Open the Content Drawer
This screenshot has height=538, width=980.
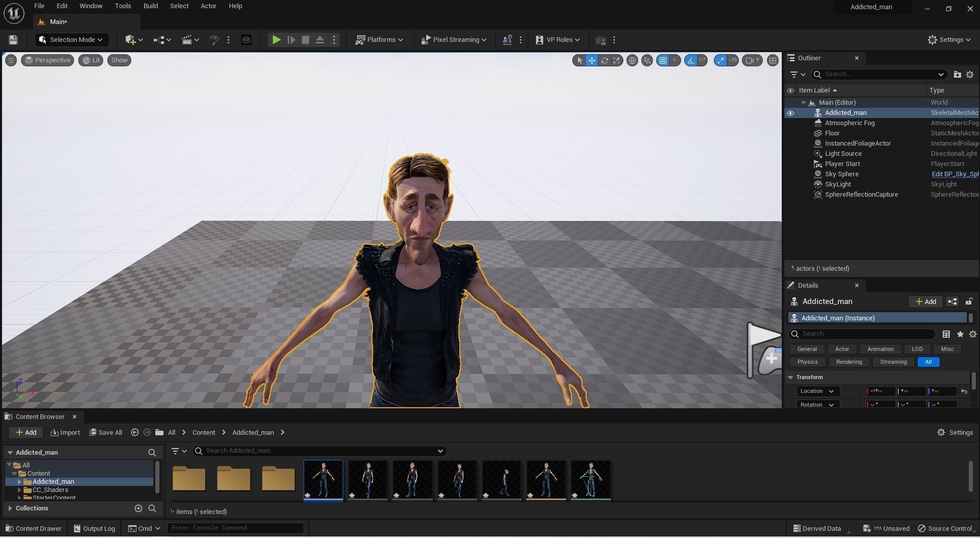tap(33, 529)
